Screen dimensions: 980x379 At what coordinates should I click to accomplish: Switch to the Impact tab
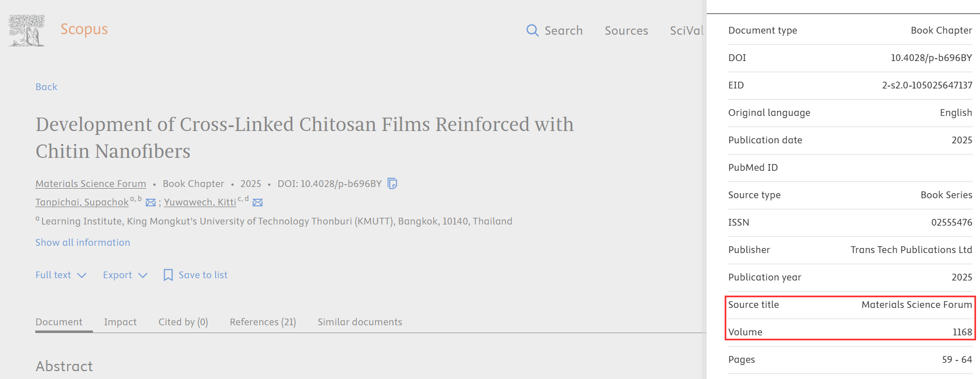[x=120, y=322]
